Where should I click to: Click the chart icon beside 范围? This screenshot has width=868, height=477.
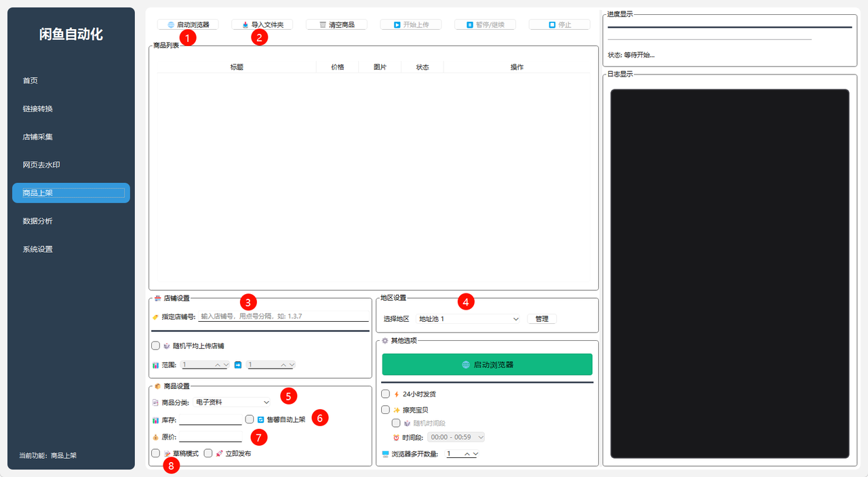coord(156,365)
